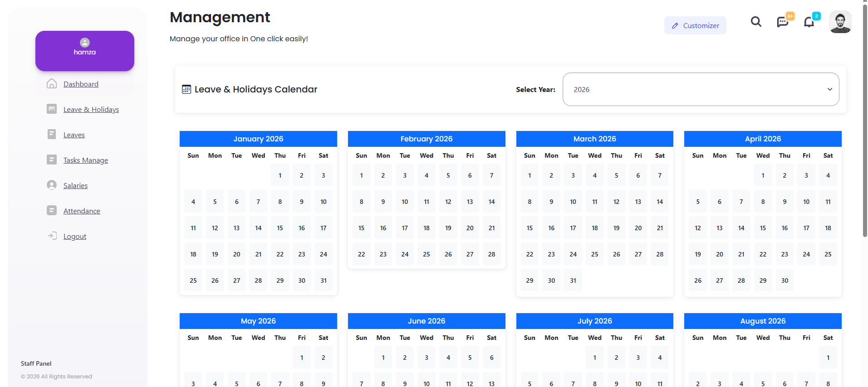The width and height of the screenshot is (868, 387).
Task: Click the August 2026 header
Action: [763, 321]
